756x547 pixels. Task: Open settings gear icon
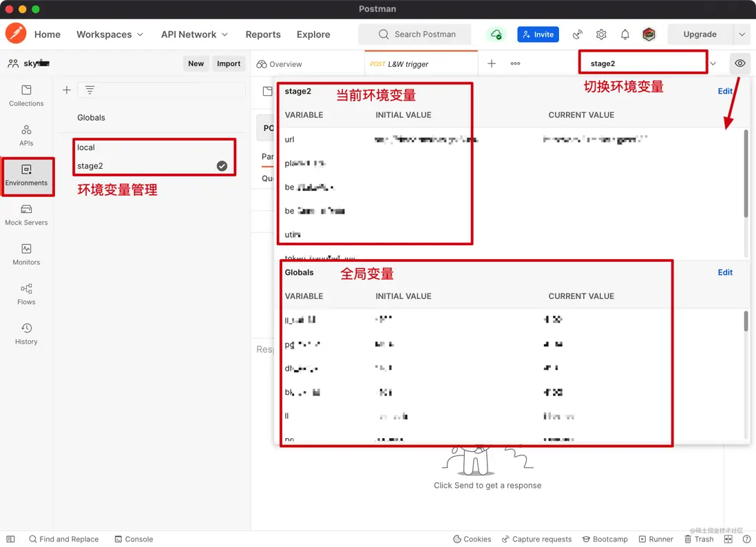coord(601,34)
